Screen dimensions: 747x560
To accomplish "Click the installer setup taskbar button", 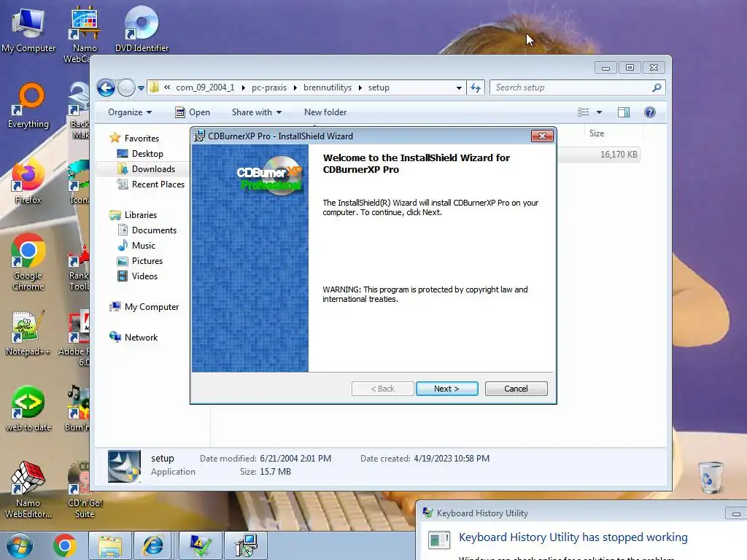I will coord(247,545).
